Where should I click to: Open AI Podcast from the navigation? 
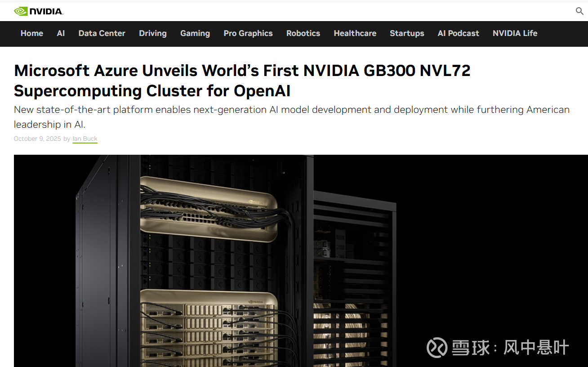coord(458,33)
